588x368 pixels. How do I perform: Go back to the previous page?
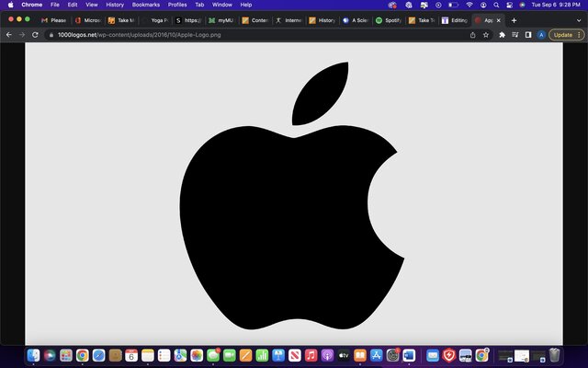pos(9,35)
